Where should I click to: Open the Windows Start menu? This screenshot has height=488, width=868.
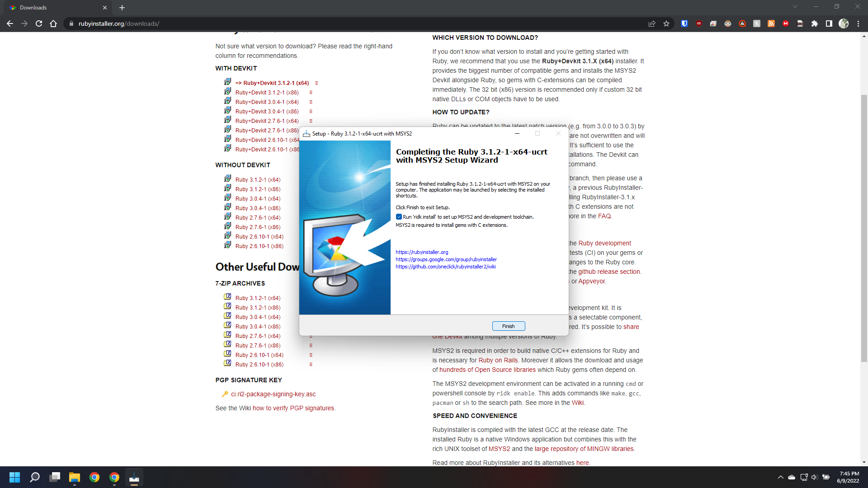point(14,477)
